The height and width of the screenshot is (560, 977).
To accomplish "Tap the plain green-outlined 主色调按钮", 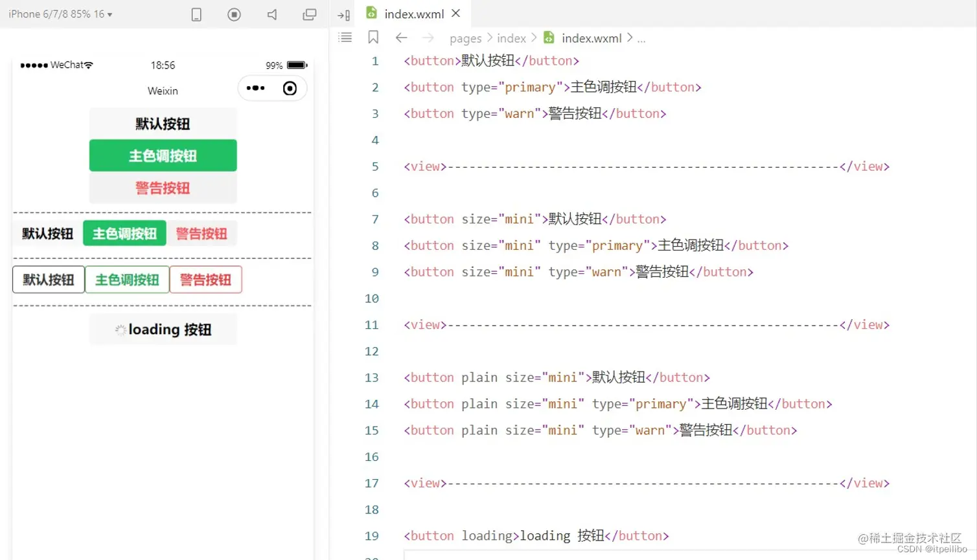I will [x=127, y=280].
